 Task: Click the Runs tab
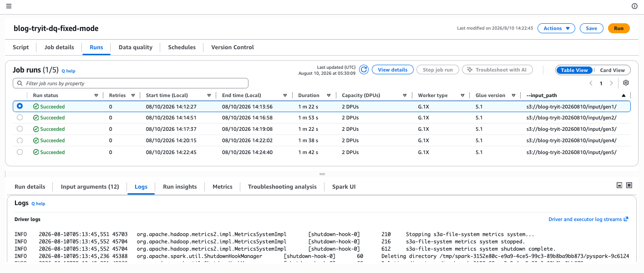tap(96, 47)
